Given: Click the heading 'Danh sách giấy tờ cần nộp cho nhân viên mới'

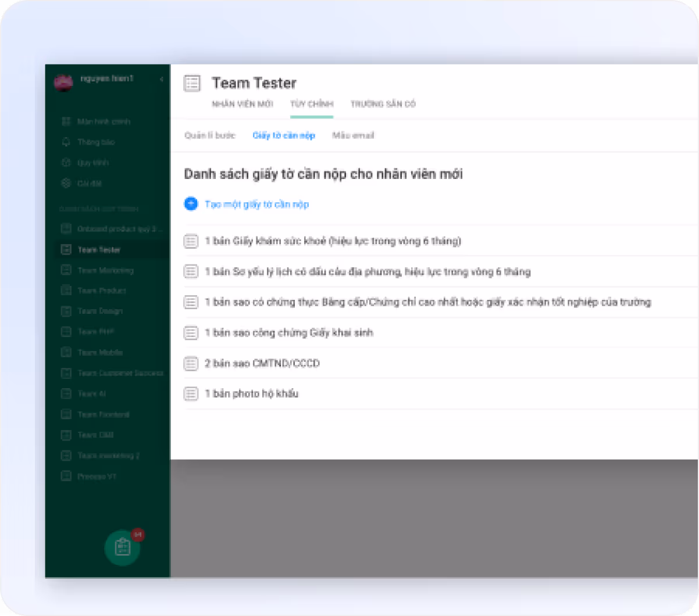Looking at the screenshot, I should click(x=323, y=174).
